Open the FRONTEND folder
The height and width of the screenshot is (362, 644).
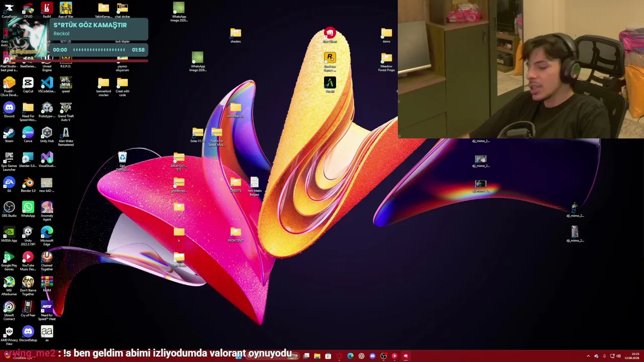pyautogui.click(x=235, y=234)
